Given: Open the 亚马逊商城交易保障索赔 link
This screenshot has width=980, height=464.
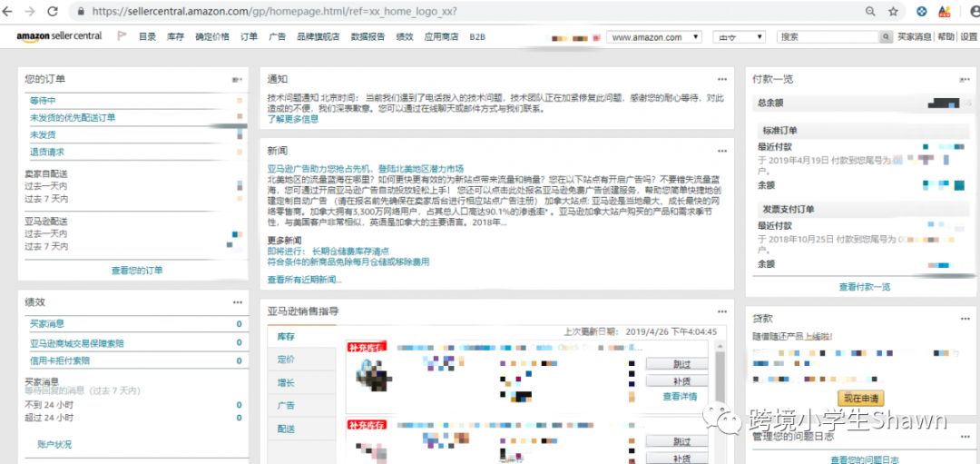Looking at the screenshot, I should (77, 342).
